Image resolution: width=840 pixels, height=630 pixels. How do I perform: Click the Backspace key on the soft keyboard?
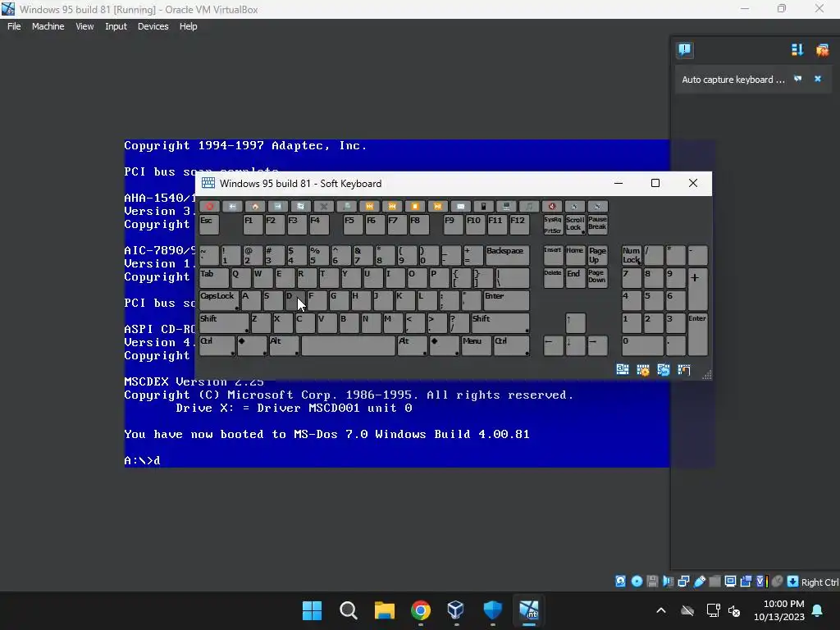pos(507,256)
